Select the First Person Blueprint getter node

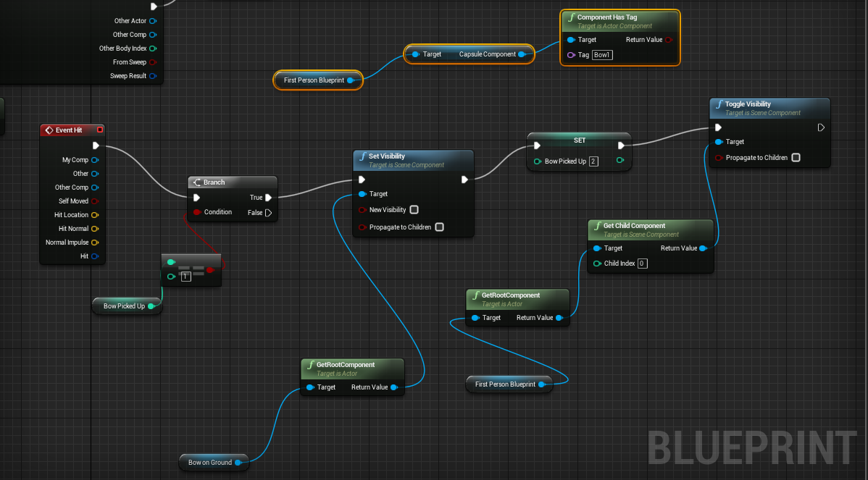(x=317, y=80)
